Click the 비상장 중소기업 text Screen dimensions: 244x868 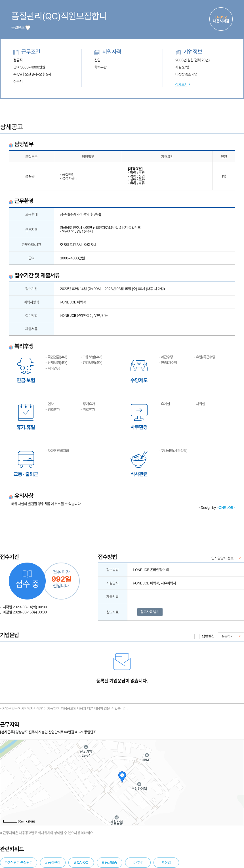coord(186,74)
